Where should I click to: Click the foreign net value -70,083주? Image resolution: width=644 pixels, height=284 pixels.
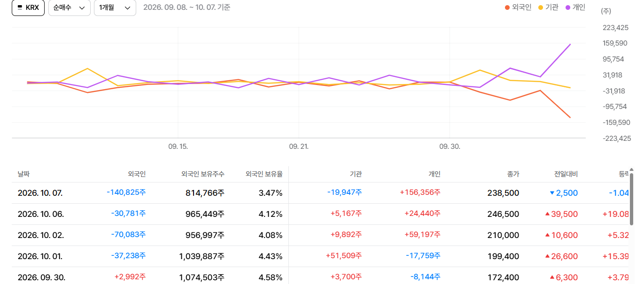coord(128,235)
